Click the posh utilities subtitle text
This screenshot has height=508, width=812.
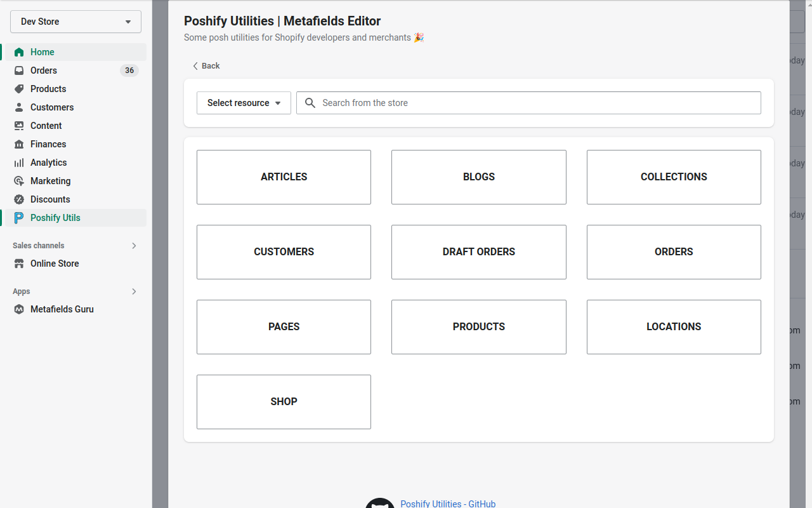pos(304,37)
